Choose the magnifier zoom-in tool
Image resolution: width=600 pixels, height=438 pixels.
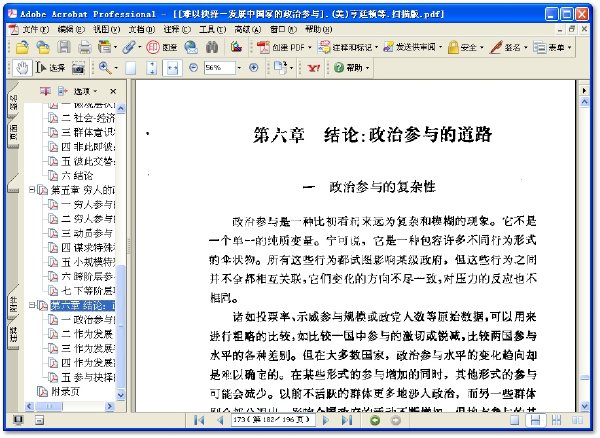tap(104, 68)
